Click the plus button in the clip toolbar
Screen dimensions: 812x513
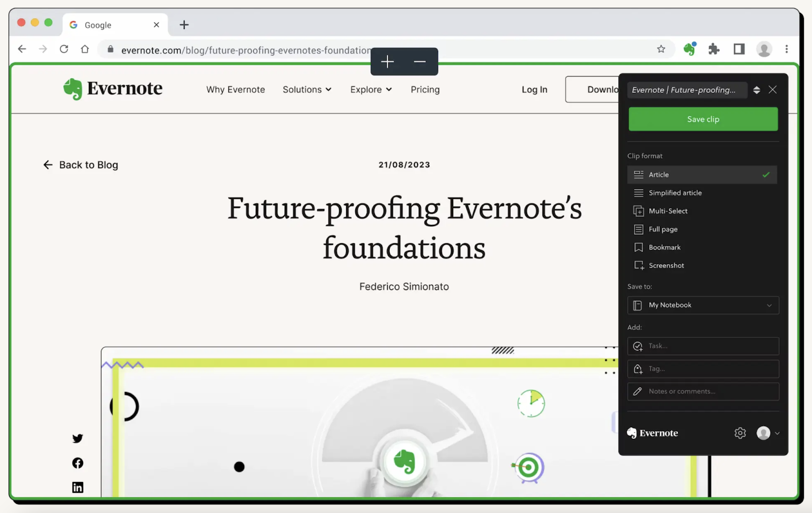(388, 61)
